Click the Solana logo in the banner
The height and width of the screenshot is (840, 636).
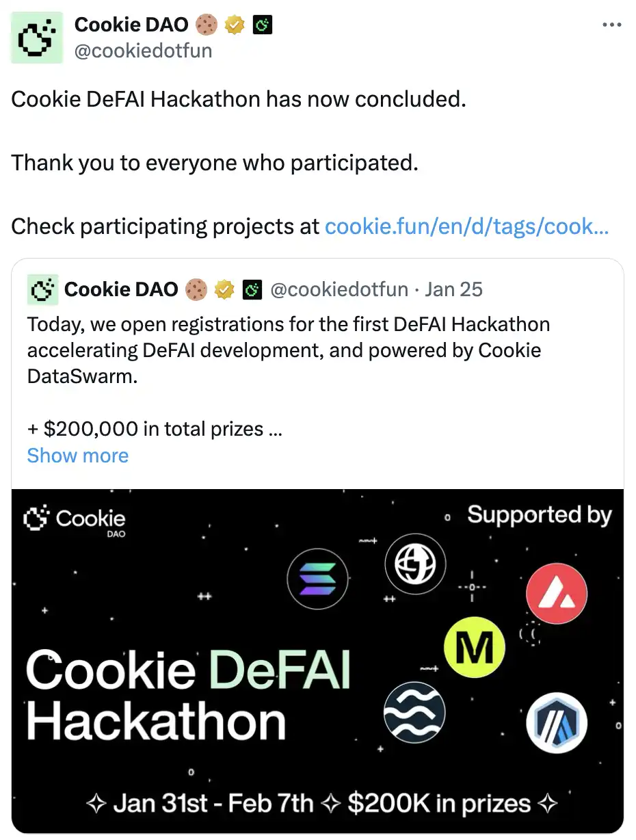pos(317,579)
